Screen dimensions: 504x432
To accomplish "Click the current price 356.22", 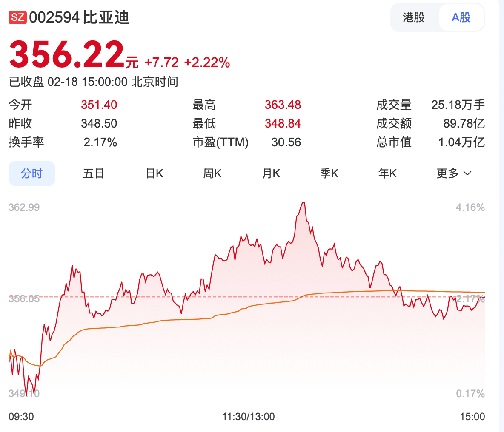I will [66, 54].
